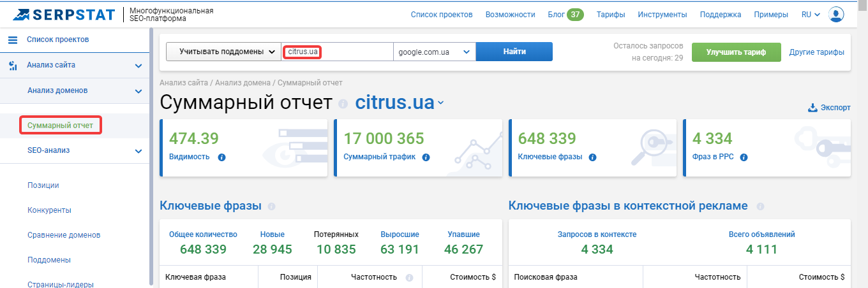Click the Позиция column header
Viewport: 868px width, 288px height.
[296, 278]
